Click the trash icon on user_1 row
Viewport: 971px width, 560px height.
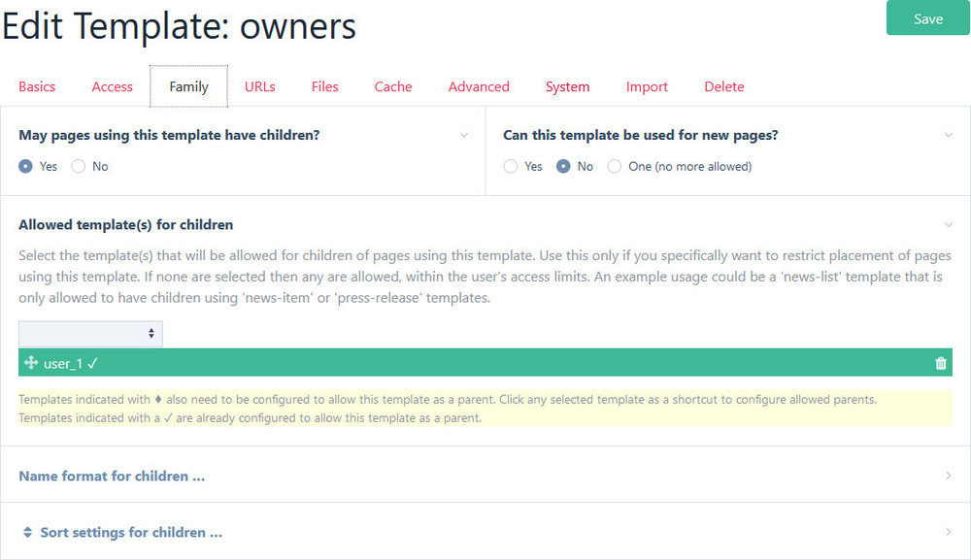click(x=940, y=363)
